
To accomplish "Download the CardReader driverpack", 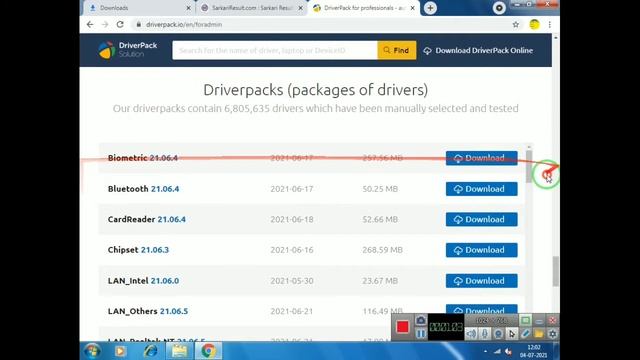I will tap(482, 220).
